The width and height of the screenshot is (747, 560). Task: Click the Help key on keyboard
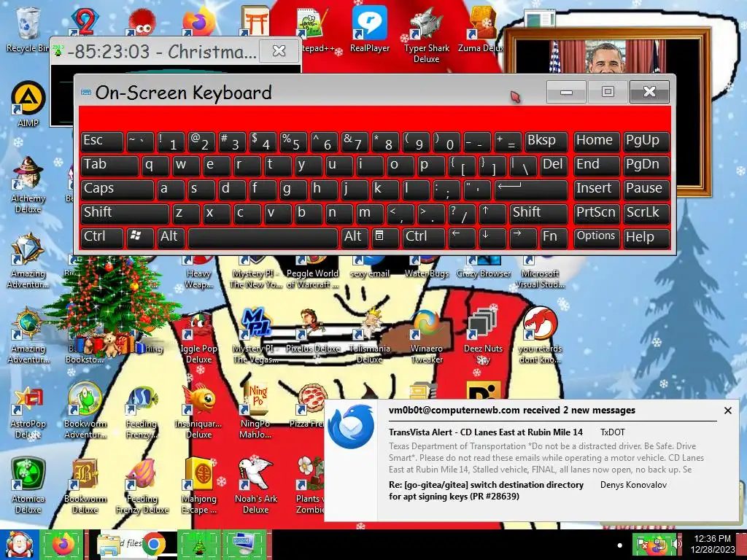pyautogui.click(x=646, y=237)
